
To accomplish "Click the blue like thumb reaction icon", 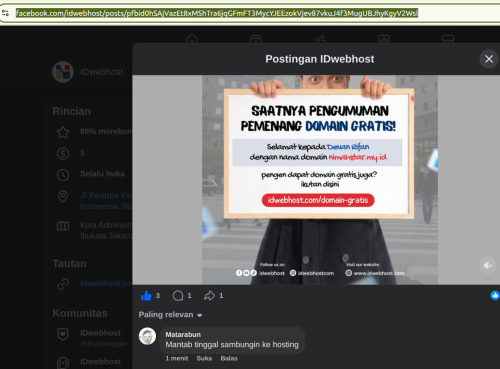I will 146,295.
